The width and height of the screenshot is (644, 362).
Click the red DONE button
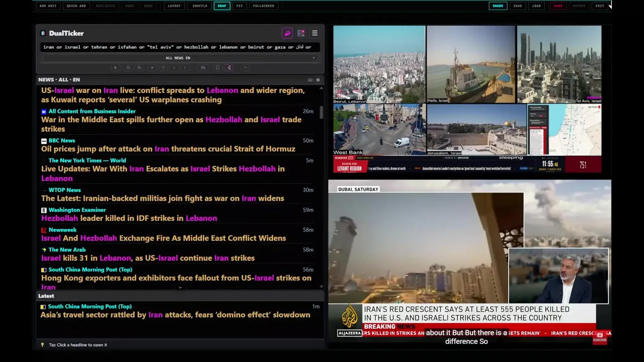(x=558, y=6)
